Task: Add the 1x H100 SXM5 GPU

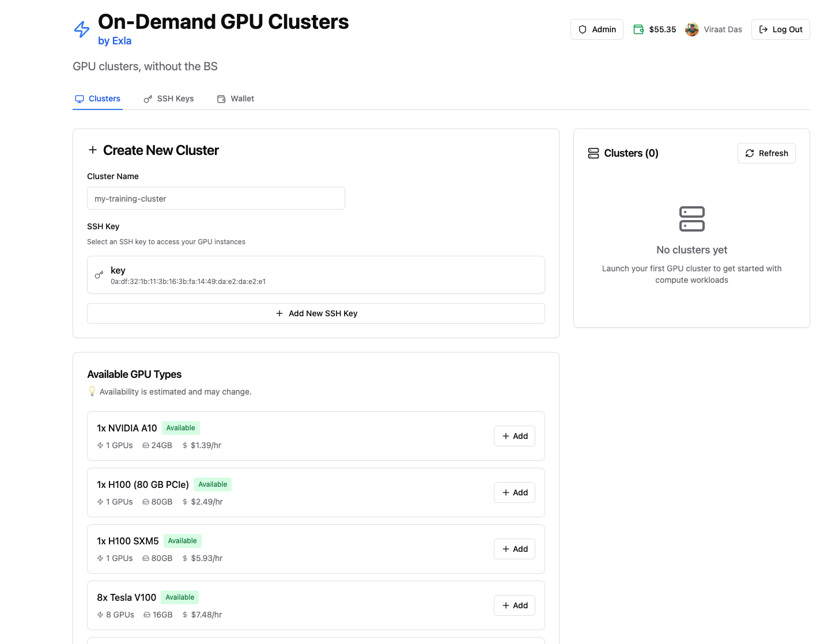Action: (x=515, y=549)
